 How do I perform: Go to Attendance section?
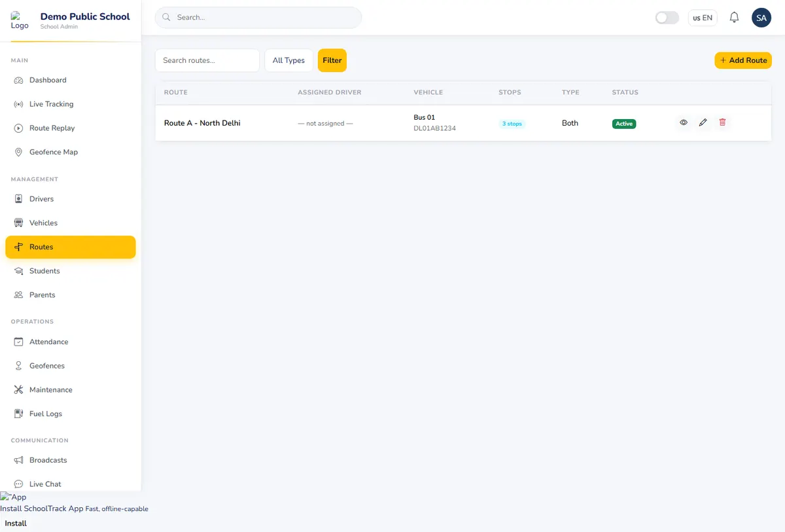[x=71, y=342]
